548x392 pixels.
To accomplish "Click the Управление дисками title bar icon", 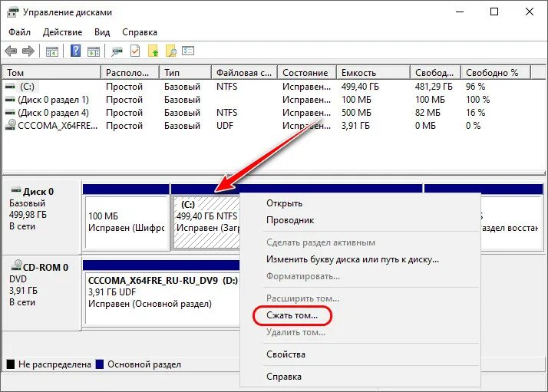I will [x=12, y=12].
